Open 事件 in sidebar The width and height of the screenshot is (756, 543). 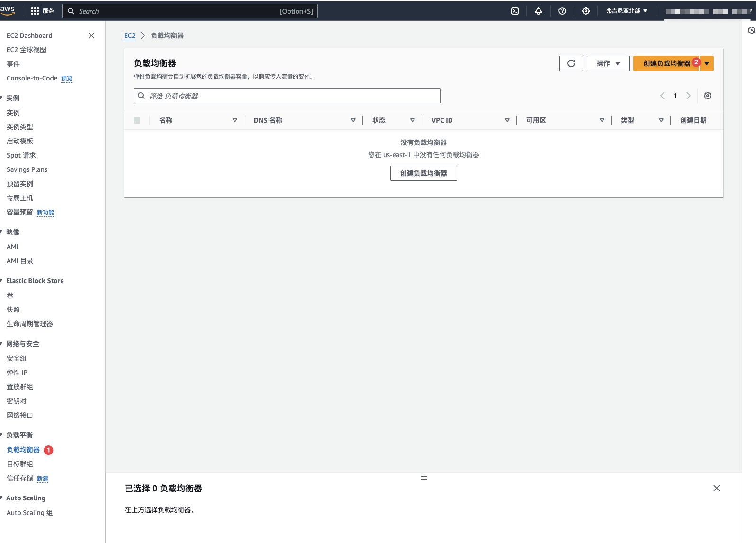13,64
